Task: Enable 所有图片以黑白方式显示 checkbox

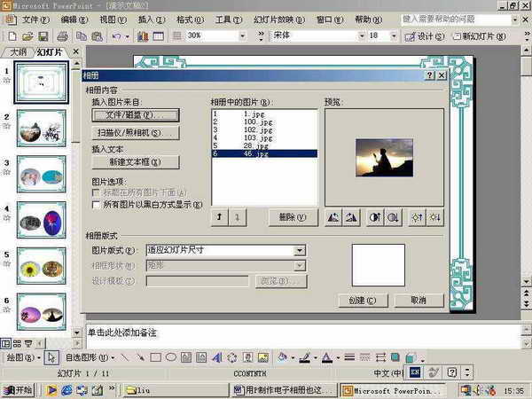Action: (x=97, y=204)
